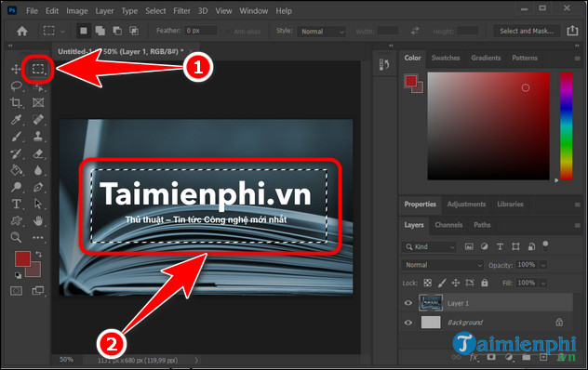
Task: Select the Pen tool
Action: pos(38,187)
